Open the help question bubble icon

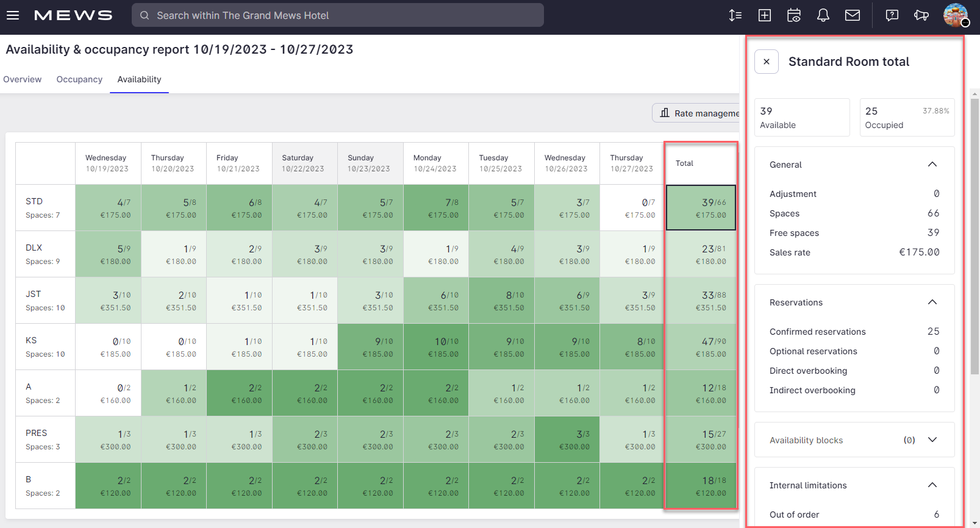(892, 15)
